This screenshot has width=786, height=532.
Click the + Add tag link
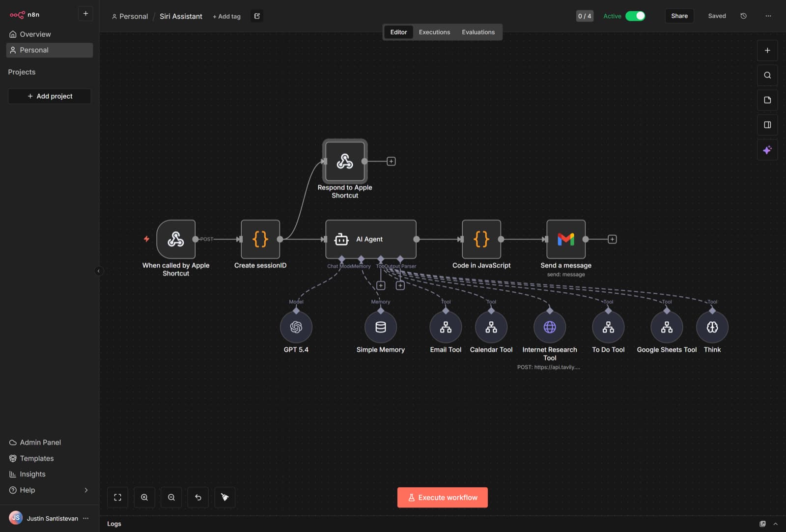click(226, 16)
